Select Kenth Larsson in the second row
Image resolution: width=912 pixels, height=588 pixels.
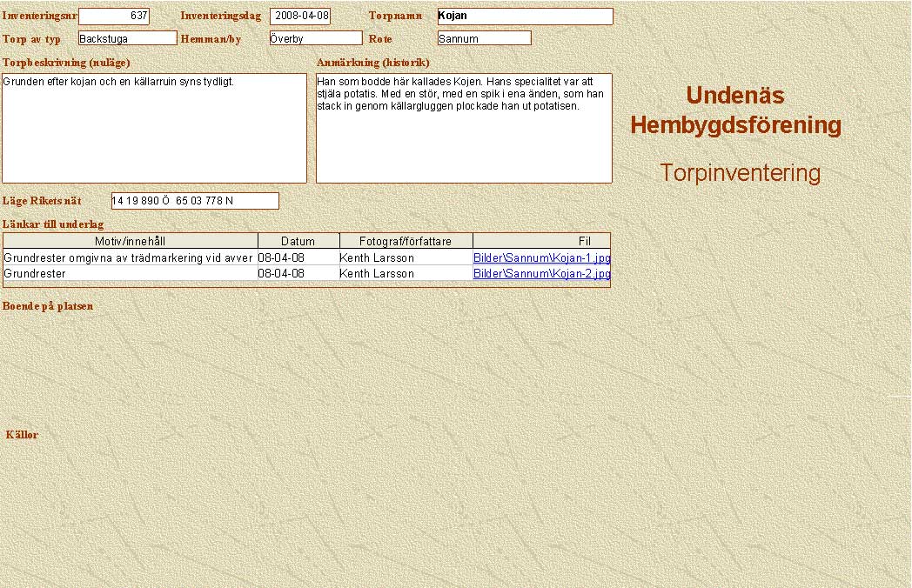405,274
